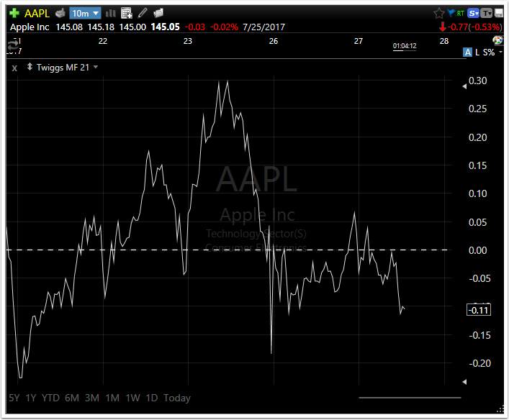This screenshot has width=509, height=420.
Task: Open the chart templates folder icon
Action: click(158, 13)
